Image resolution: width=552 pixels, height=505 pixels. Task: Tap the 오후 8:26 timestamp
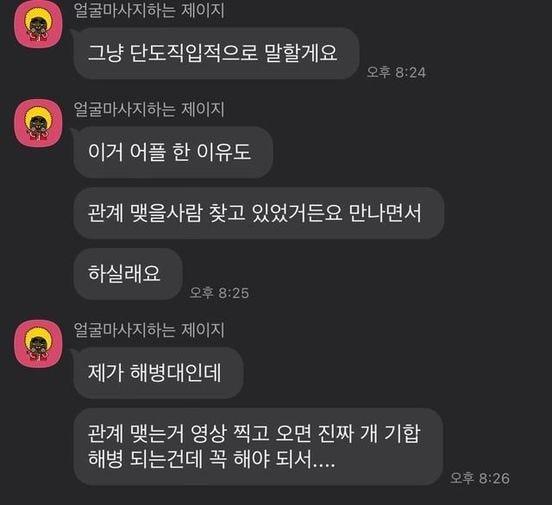(x=480, y=478)
